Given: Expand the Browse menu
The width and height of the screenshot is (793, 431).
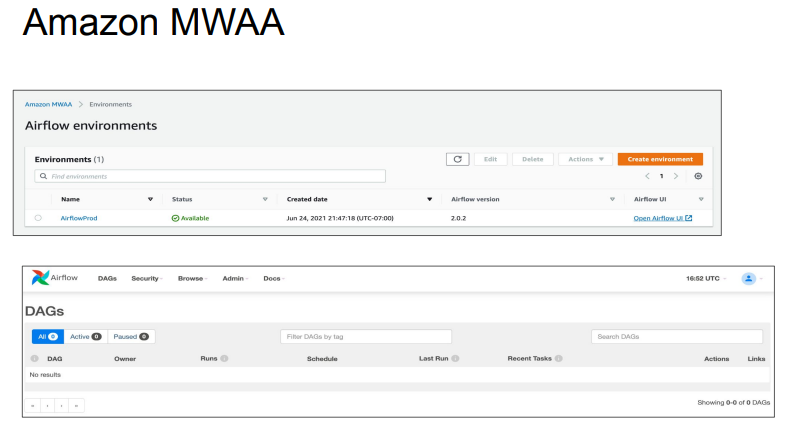Looking at the screenshot, I should [x=192, y=278].
